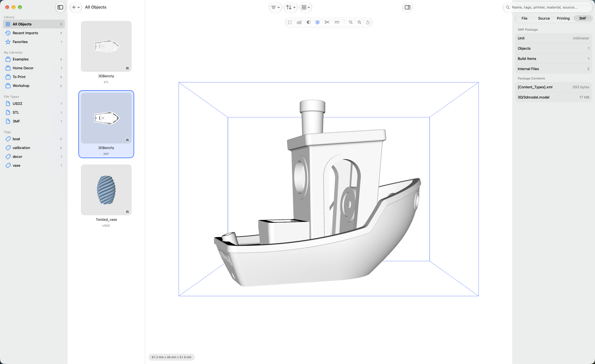The image size is (595, 364).
Task: Filter by the boat tag
Action: click(x=34, y=139)
